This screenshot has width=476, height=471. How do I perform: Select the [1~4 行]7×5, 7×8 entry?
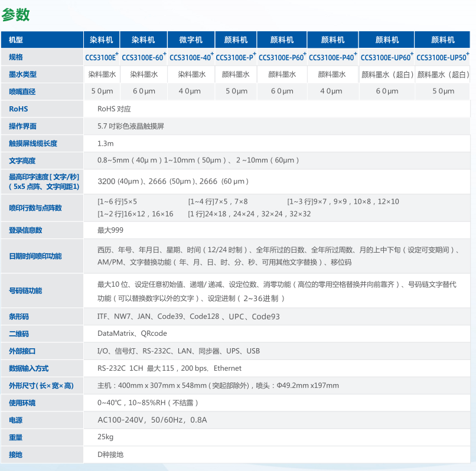tap(218, 201)
